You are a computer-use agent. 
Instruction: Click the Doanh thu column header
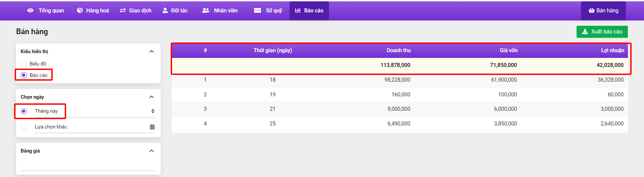pyautogui.click(x=398, y=51)
